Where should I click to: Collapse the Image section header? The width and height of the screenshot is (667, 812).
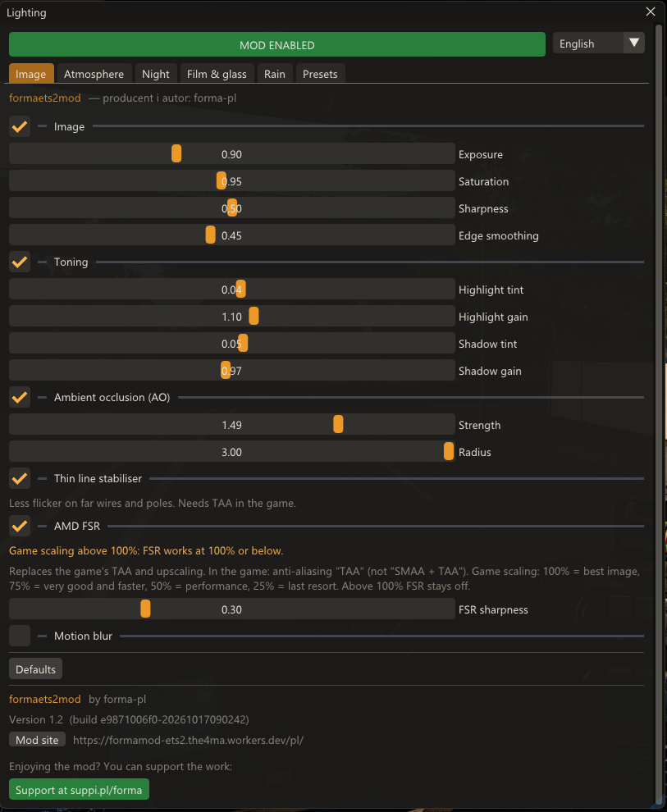coord(69,127)
